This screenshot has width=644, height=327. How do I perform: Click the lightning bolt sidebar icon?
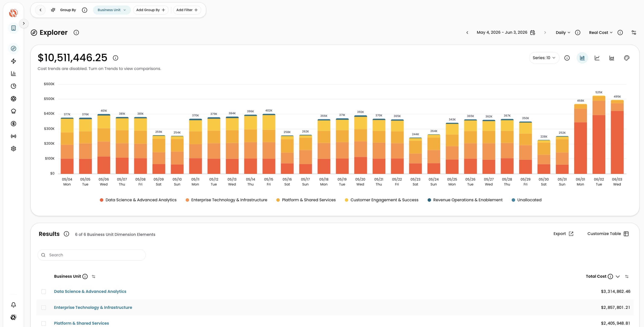pos(13,61)
